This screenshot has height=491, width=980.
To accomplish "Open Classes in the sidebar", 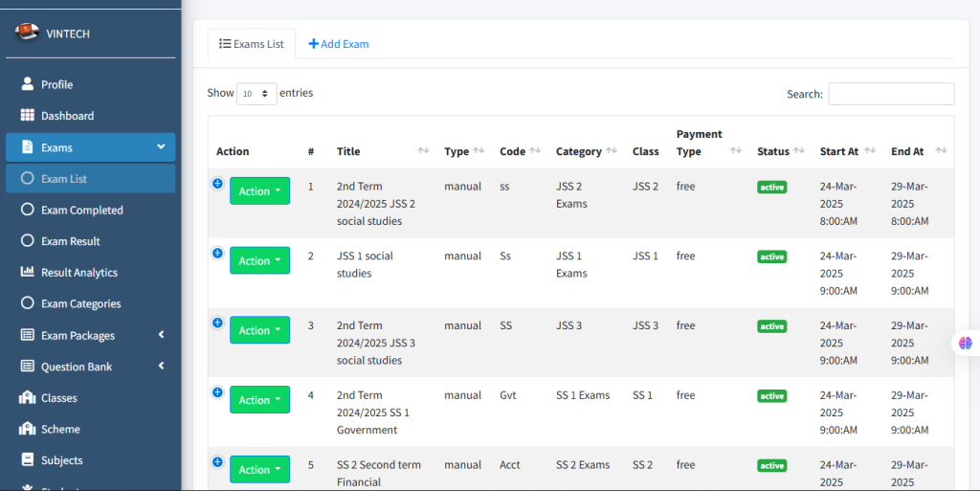I will point(58,398).
